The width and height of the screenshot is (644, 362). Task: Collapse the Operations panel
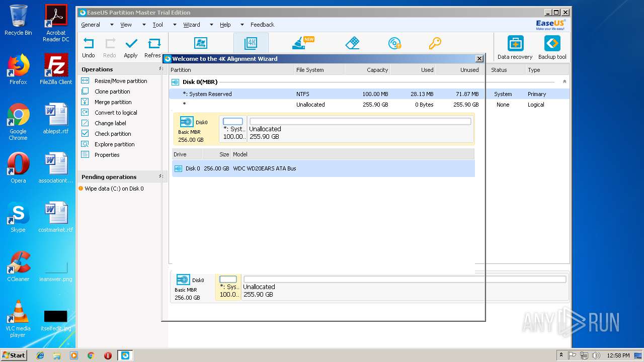click(161, 69)
